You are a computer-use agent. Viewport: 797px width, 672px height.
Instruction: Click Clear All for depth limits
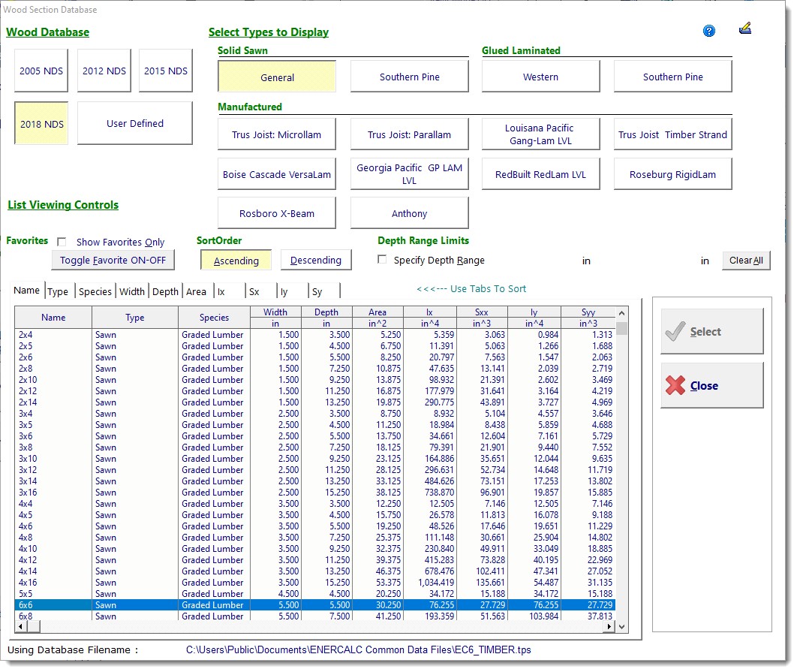[747, 260]
